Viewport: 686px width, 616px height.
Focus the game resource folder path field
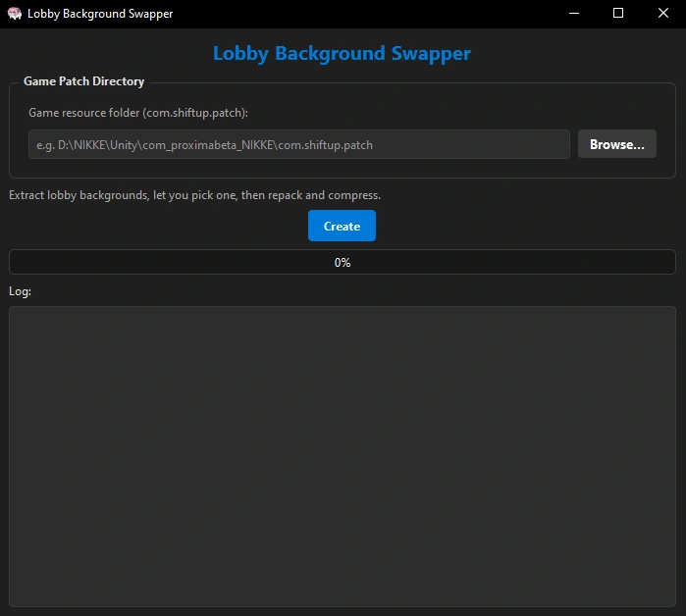coord(299,144)
